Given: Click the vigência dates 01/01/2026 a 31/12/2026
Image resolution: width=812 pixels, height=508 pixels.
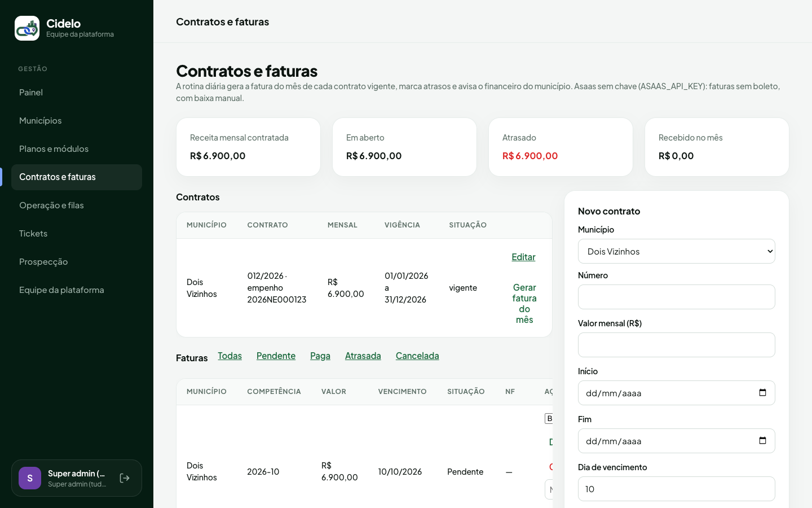Looking at the screenshot, I should pyautogui.click(x=407, y=288).
